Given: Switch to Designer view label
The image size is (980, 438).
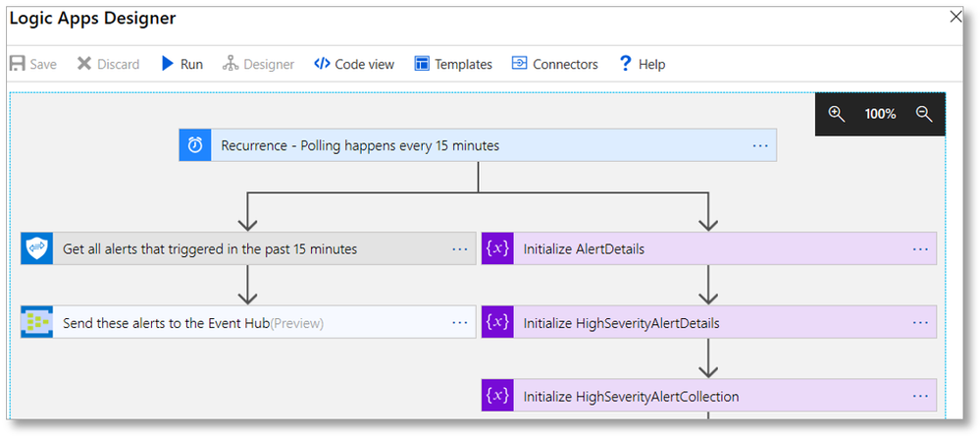Looking at the screenshot, I should (x=269, y=65).
